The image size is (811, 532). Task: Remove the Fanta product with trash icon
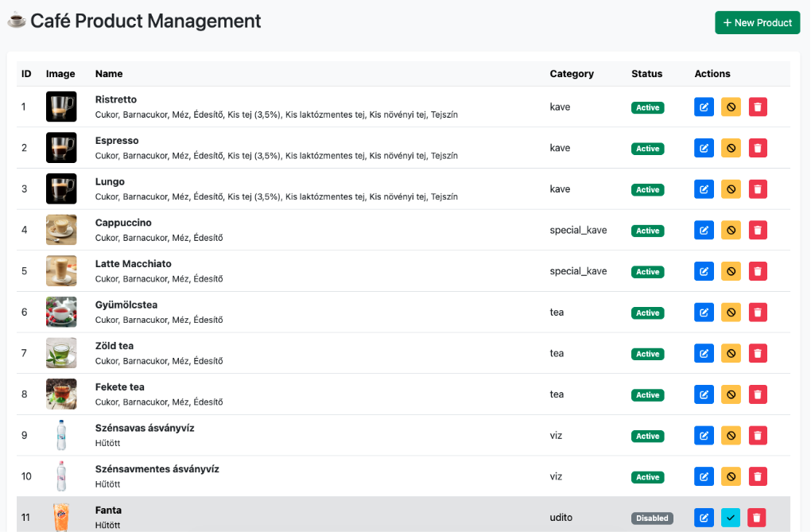point(758,518)
